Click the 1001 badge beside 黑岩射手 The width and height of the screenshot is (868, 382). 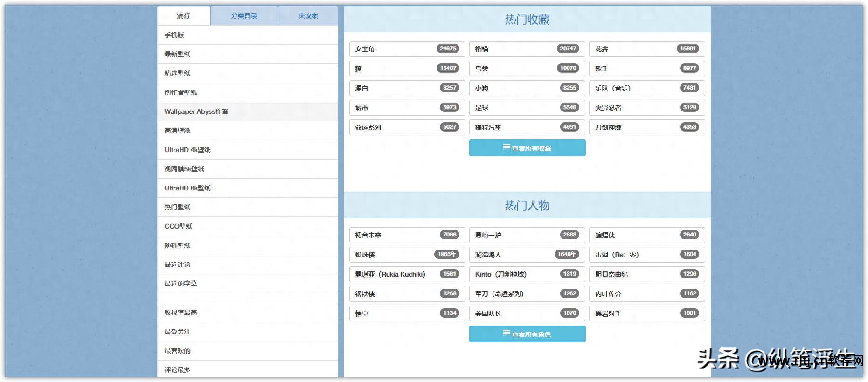(x=689, y=313)
